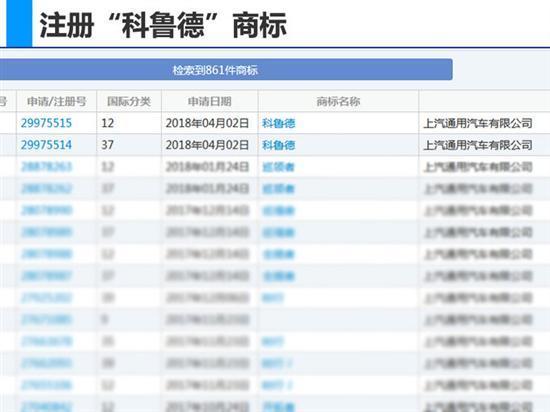Select applicant 上汽通用汽车有限公司 in row 29975515
Image resolution: width=550 pixels, height=412 pixels.
tap(478, 123)
